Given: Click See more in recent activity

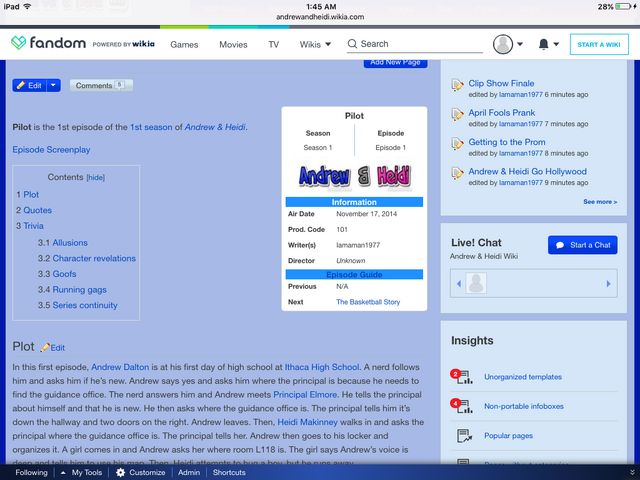Looking at the screenshot, I should 600,202.
